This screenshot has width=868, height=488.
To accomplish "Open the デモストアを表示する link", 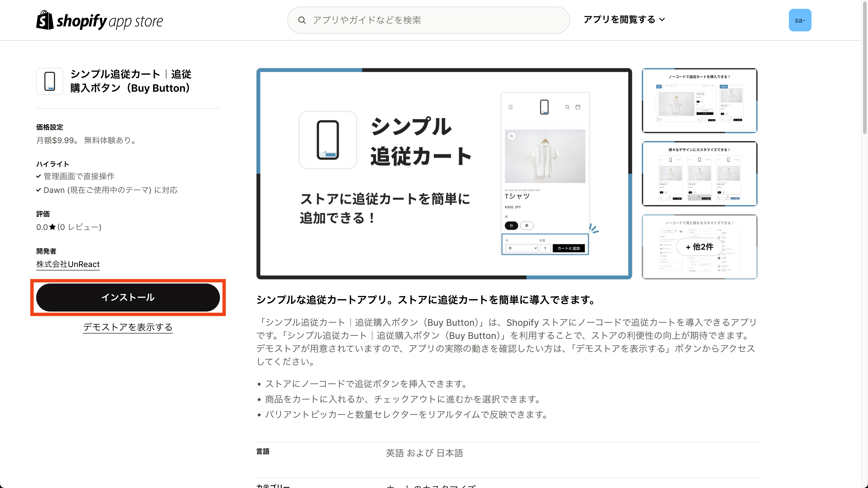I will click(x=128, y=327).
